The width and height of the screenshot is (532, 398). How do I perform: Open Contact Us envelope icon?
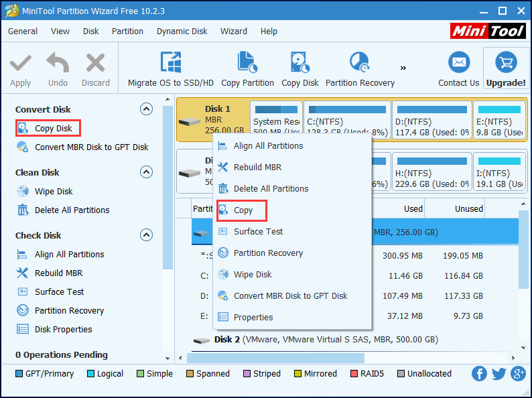(x=459, y=62)
